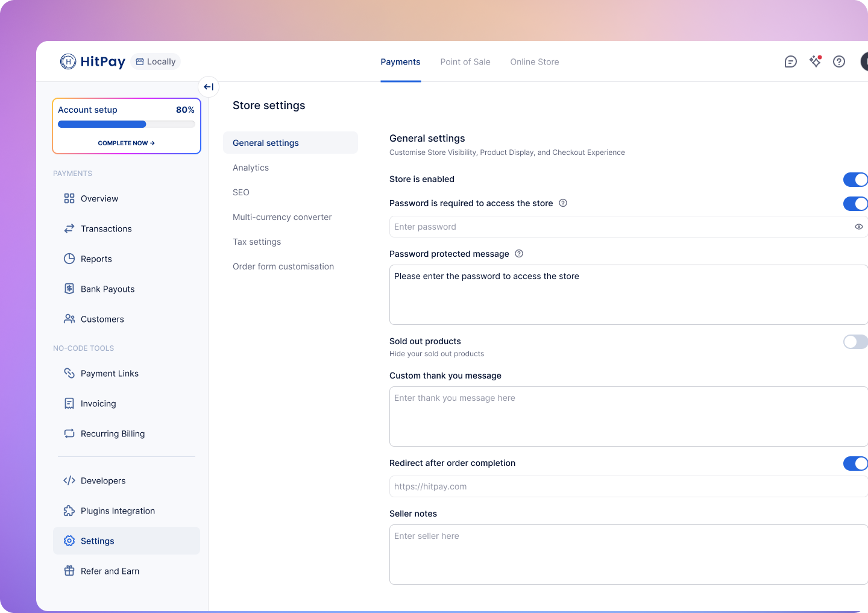868x613 pixels.
Task: Click the Overview grid icon
Action: coord(69,198)
